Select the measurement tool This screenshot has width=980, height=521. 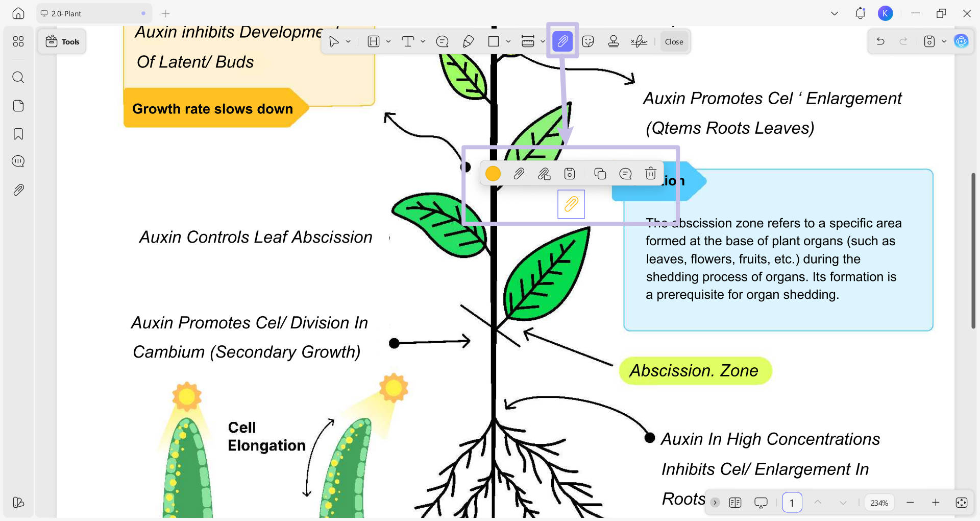tap(528, 42)
